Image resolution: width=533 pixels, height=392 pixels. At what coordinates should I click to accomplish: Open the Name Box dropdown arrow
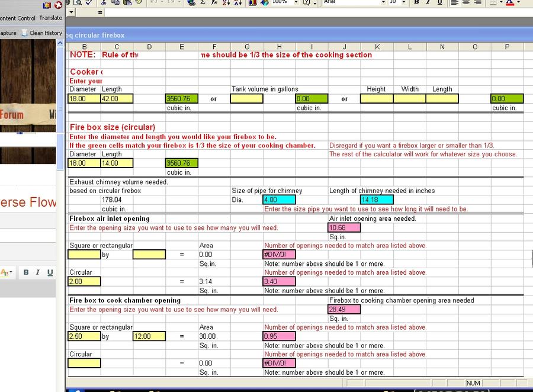[x=72, y=12]
